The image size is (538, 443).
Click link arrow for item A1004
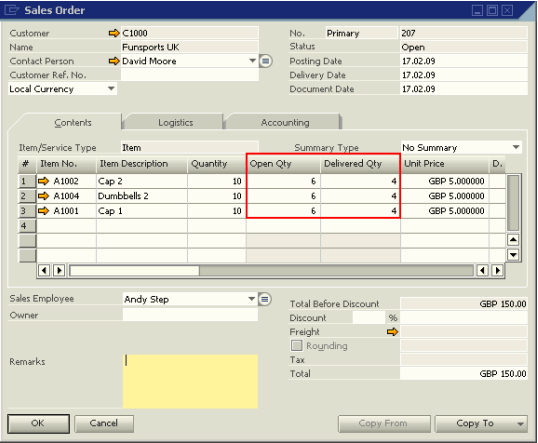tap(43, 196)
